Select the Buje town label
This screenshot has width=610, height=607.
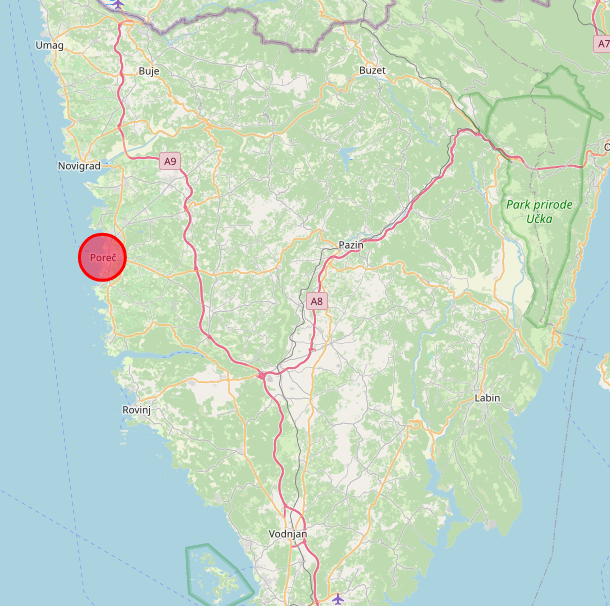pyautogui.click(x=149, y=71)
